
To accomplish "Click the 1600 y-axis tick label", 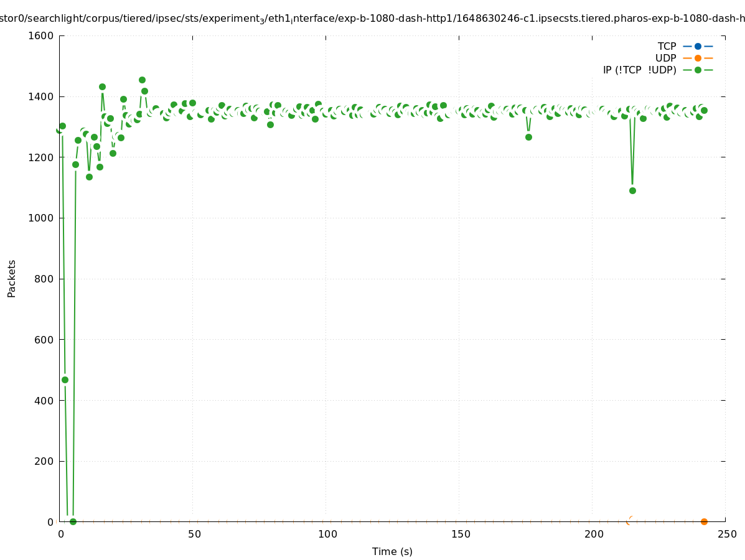I will (41, 35).
